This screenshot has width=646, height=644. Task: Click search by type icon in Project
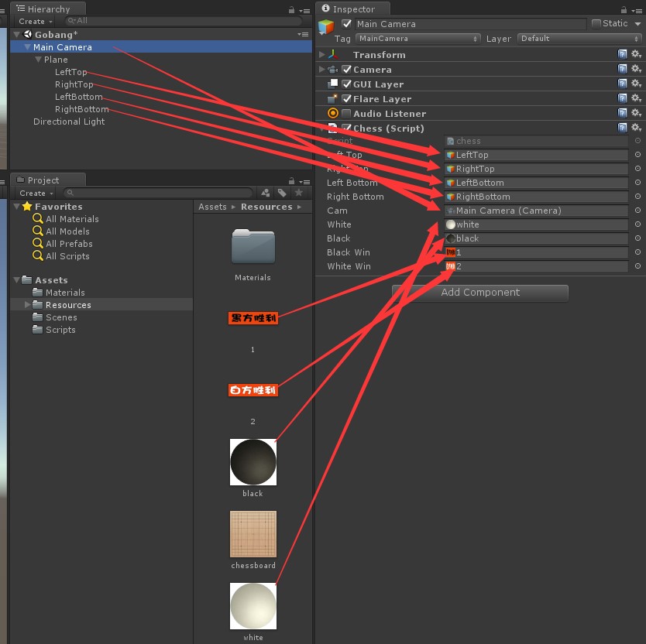click(266, 193)
